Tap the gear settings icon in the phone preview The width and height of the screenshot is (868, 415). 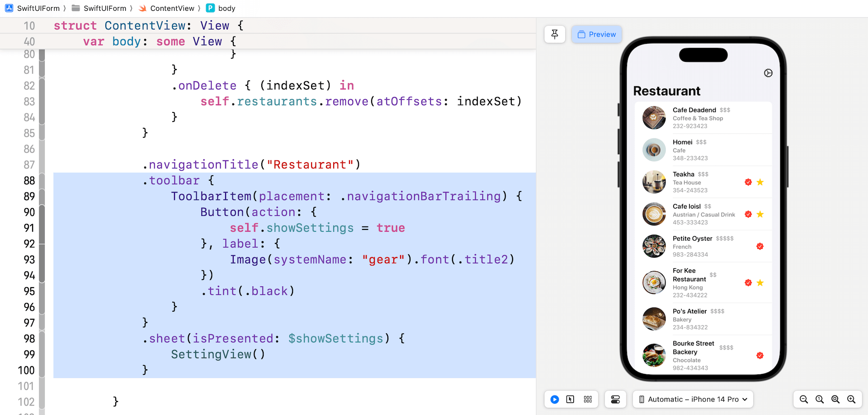768,73
